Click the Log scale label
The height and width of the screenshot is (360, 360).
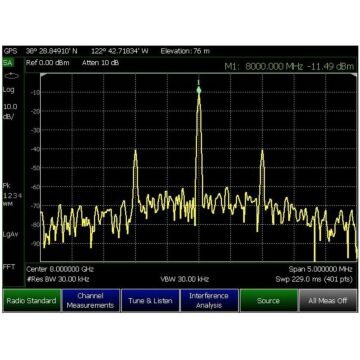click(8, 90)
